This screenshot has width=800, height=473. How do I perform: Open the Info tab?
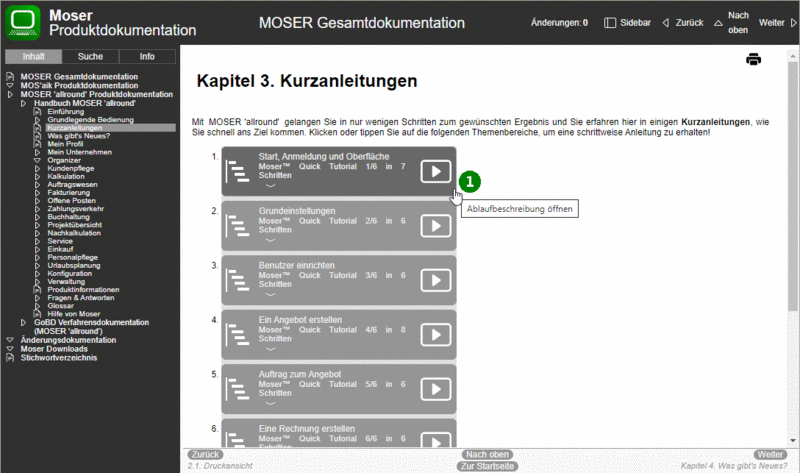[x=147, y=56]
